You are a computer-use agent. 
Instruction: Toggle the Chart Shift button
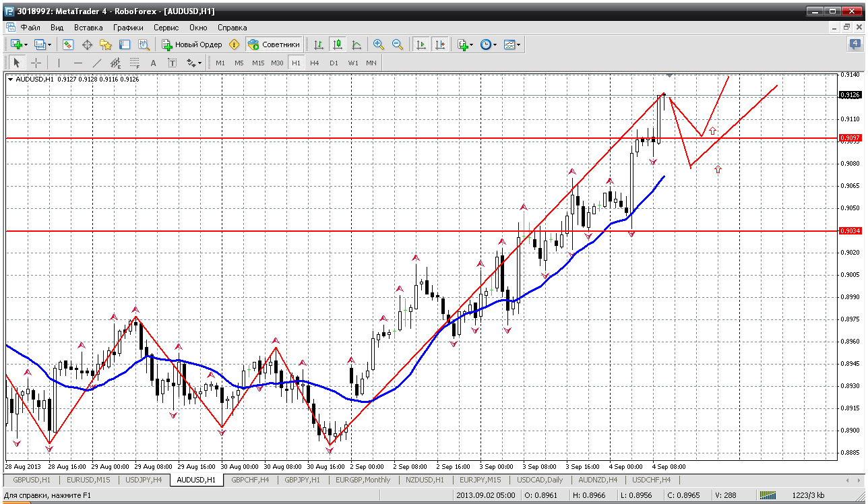pos(440,44)
